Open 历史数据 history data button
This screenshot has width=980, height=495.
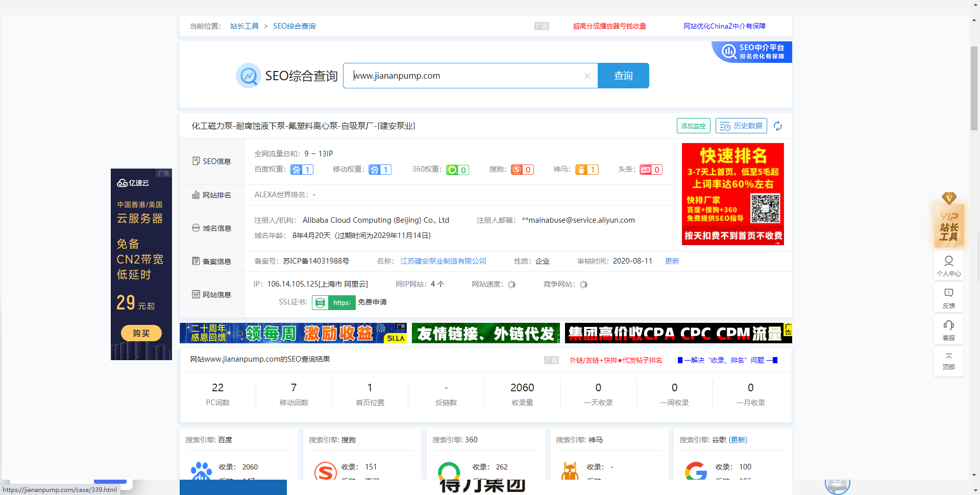pos(741,126)
